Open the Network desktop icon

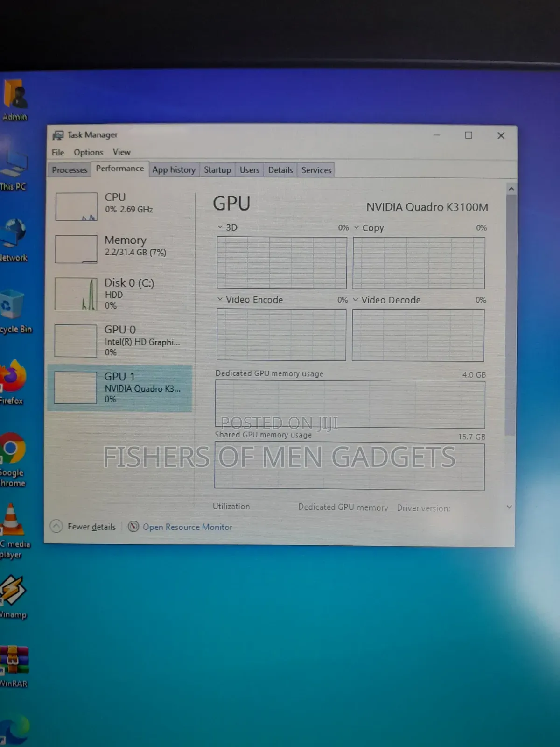pos(13,240)
